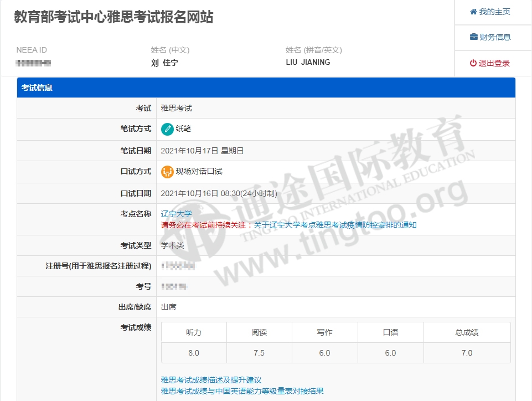This screenshot has height=401, width=532.
Task: Select the name LIU JIANING
Action: pos(308,62)
